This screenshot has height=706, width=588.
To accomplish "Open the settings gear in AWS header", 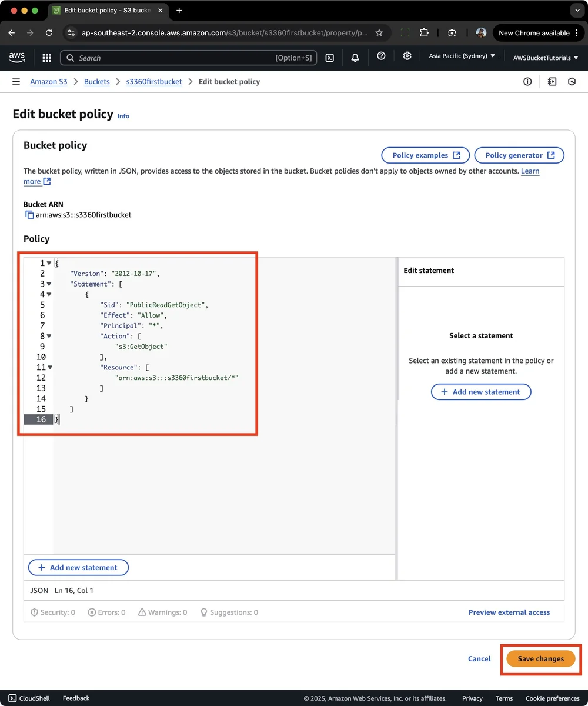I will click(x=407, y=56).
